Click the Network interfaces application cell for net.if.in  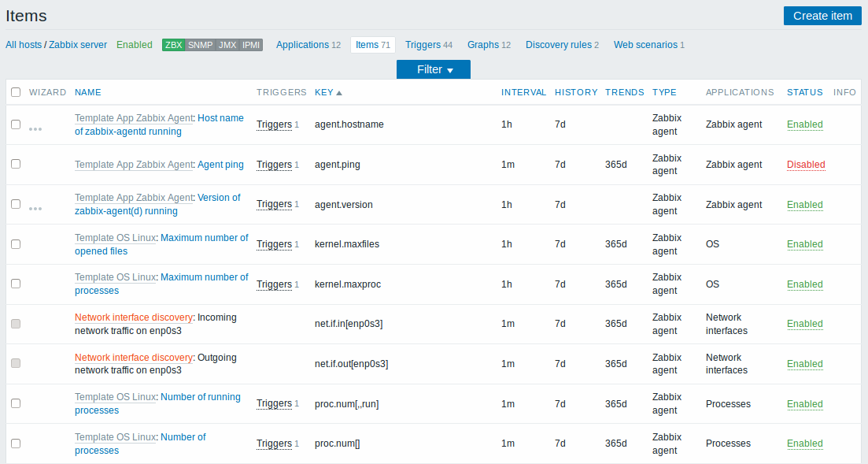pyautogui.click(x=726, y=324)
